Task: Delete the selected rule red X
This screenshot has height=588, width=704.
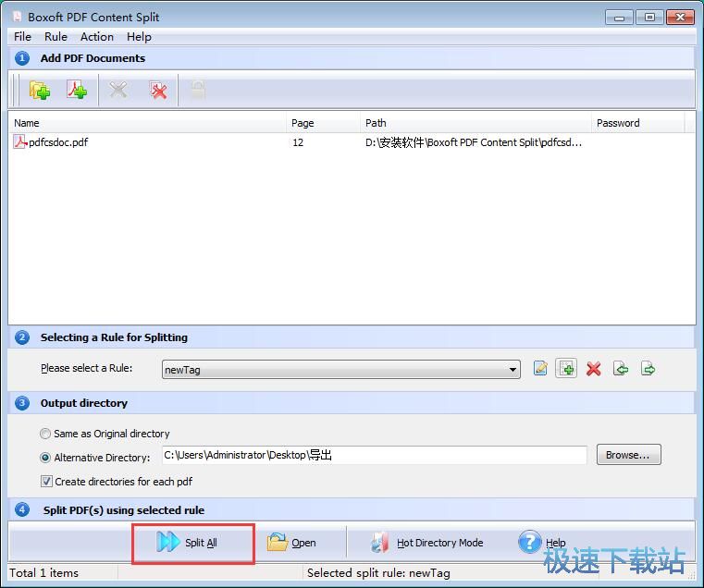Action: coord(594,370)
